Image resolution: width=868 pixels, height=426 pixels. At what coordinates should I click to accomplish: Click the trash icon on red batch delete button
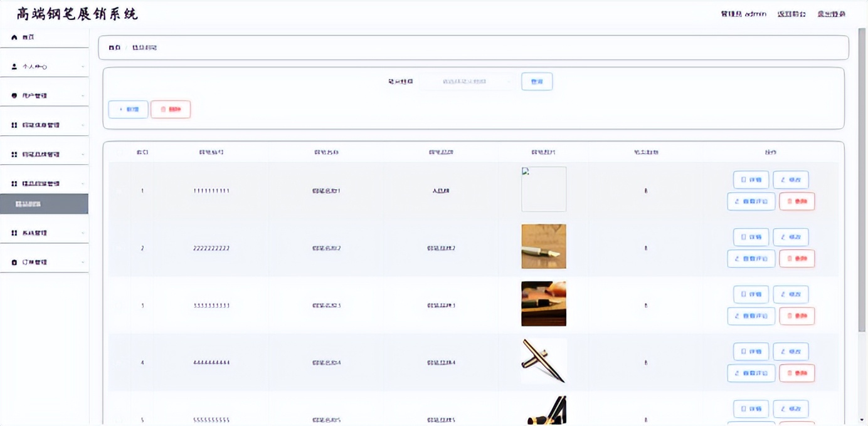[x=163, y=110]
